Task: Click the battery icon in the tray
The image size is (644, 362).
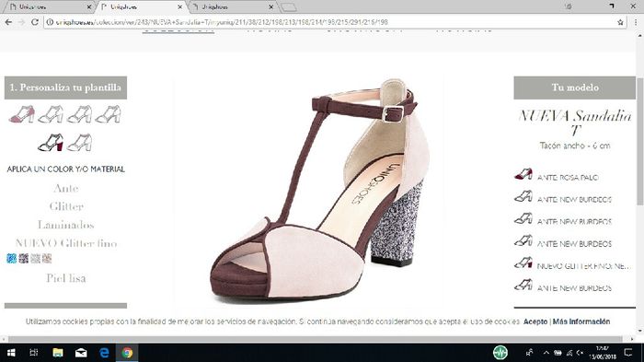Action: tap(558, 353)
